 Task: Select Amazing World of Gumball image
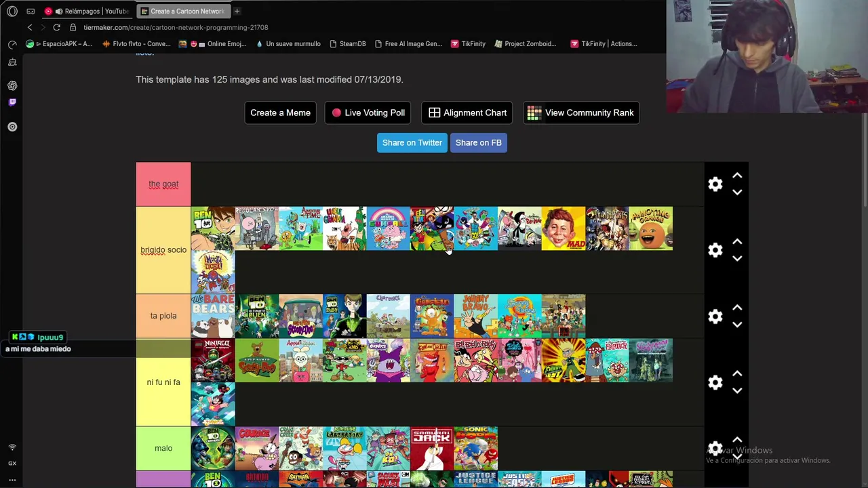click(388, 228)
